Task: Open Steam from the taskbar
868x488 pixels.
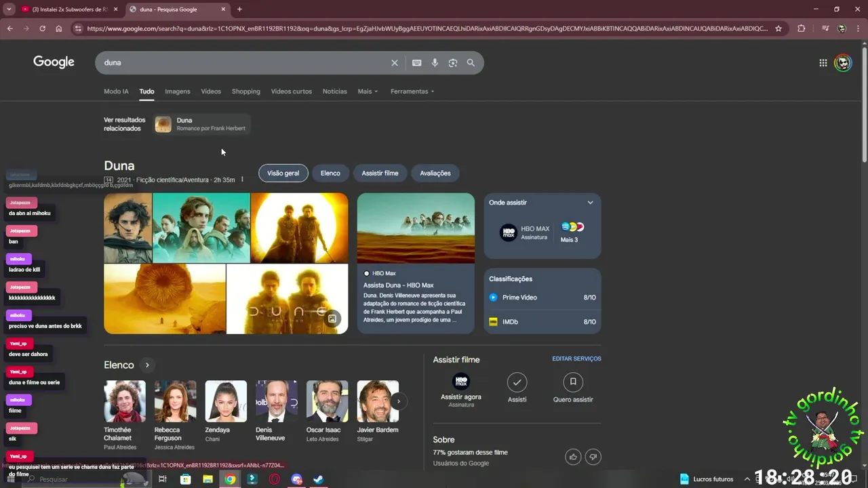Action: [x=318, y=479]
